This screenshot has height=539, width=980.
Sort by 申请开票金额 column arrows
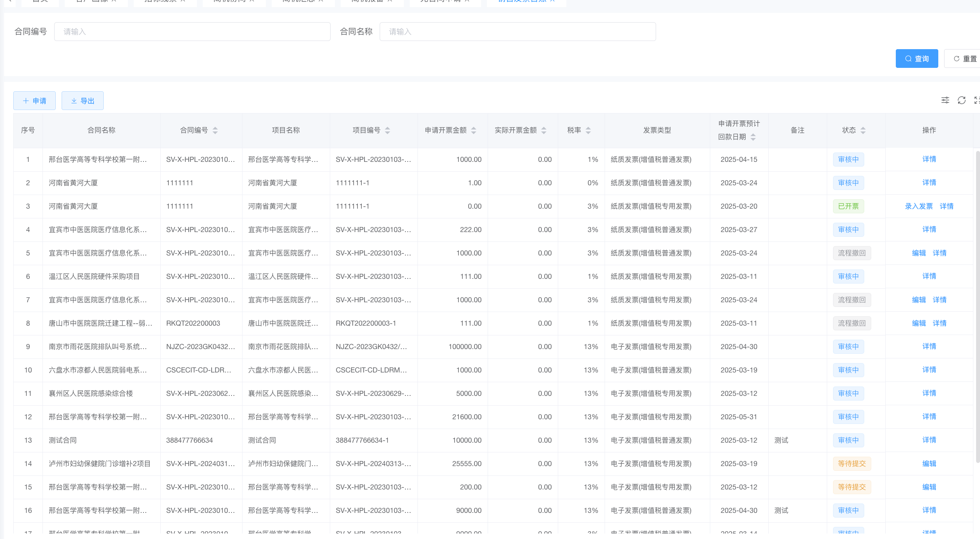click(x=474, y=130)
